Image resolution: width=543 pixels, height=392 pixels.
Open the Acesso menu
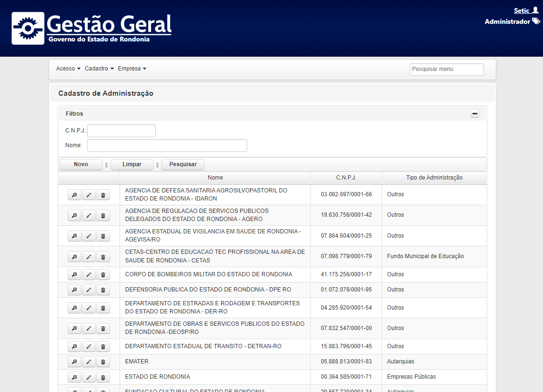tap(68, 69)
